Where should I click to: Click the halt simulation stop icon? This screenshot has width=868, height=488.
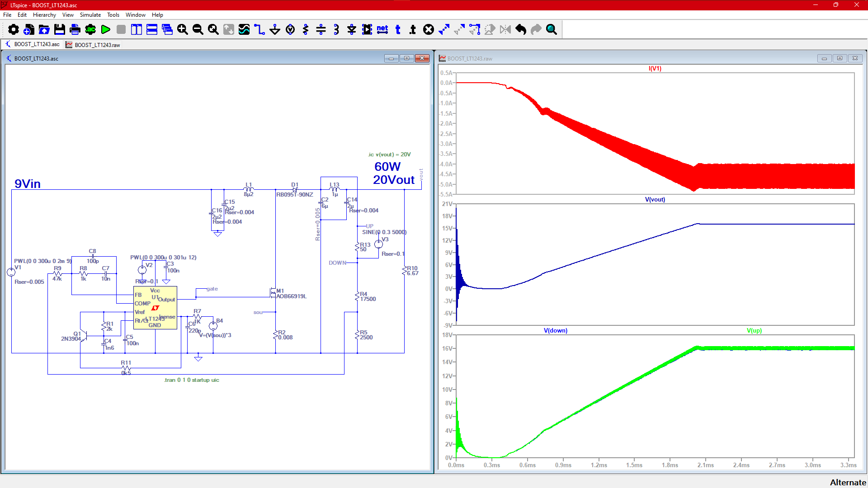coord(121,30)
